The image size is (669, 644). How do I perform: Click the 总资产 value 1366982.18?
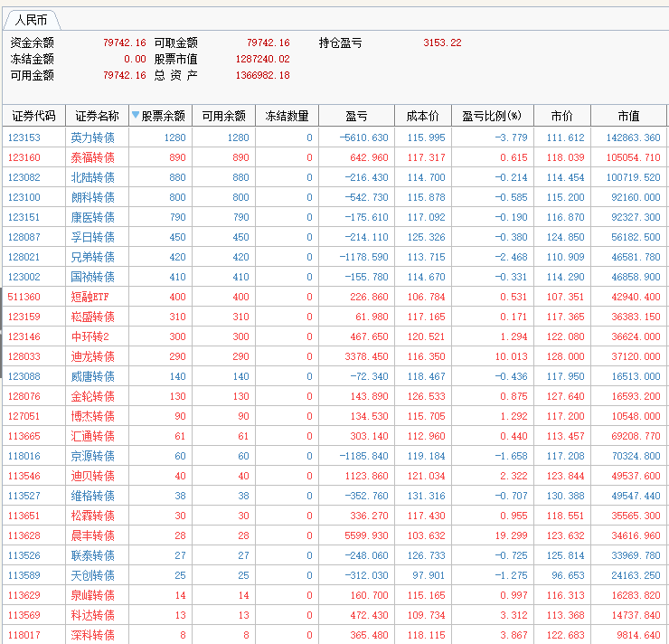pos(262,75)
